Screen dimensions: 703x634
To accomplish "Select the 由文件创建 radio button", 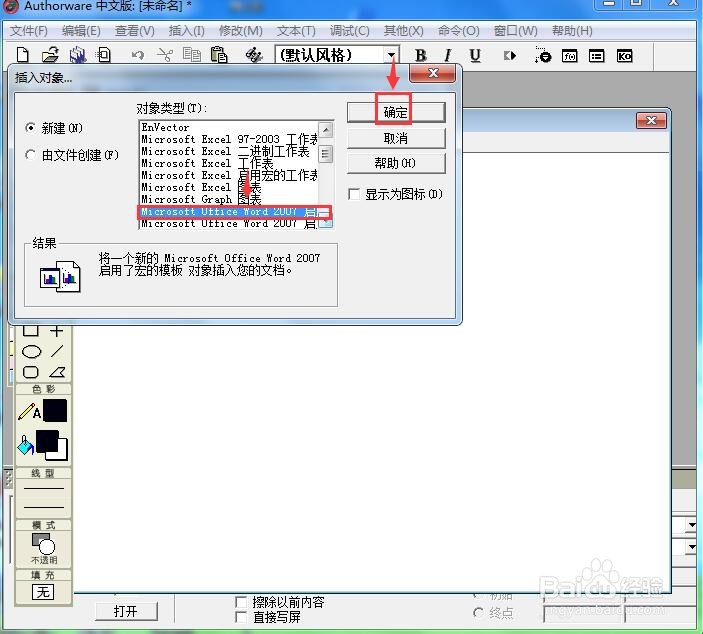I will [30, 155].
